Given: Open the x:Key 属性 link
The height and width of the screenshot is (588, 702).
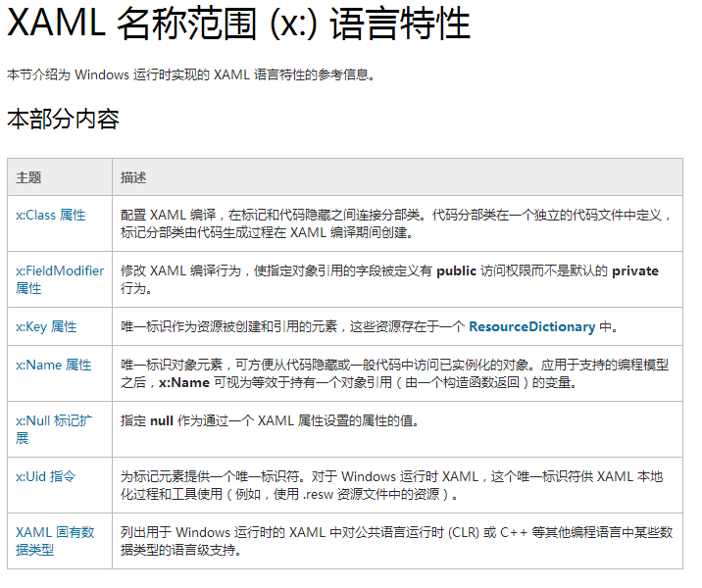Looking at the screenshot, I should (x=46, y=327).
